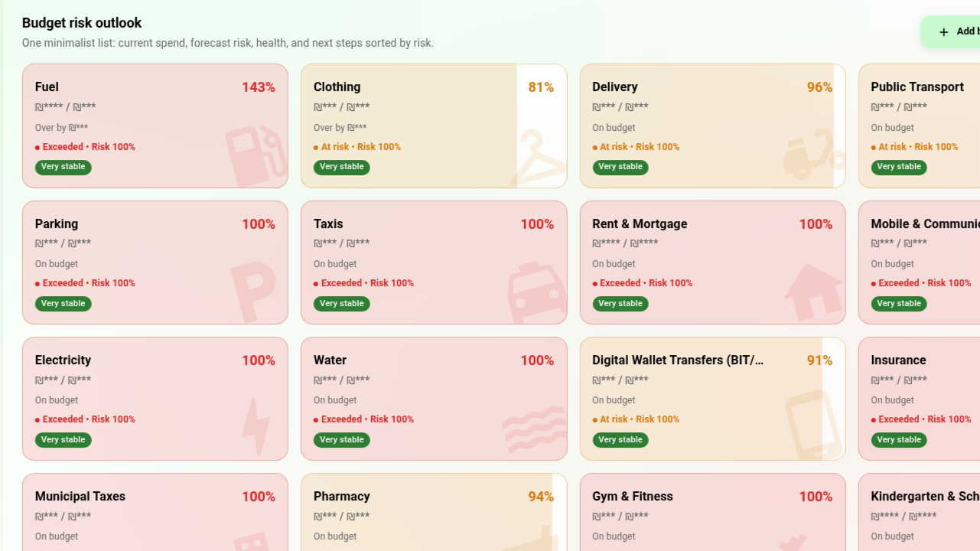Open the Municipal Taxes budget card
Image resolution: width=980 pixels, height=551 pixels.
[80, 497]
